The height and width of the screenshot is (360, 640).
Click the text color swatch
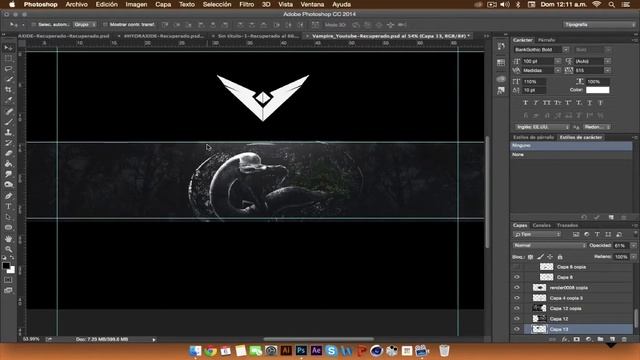point(598,90)
